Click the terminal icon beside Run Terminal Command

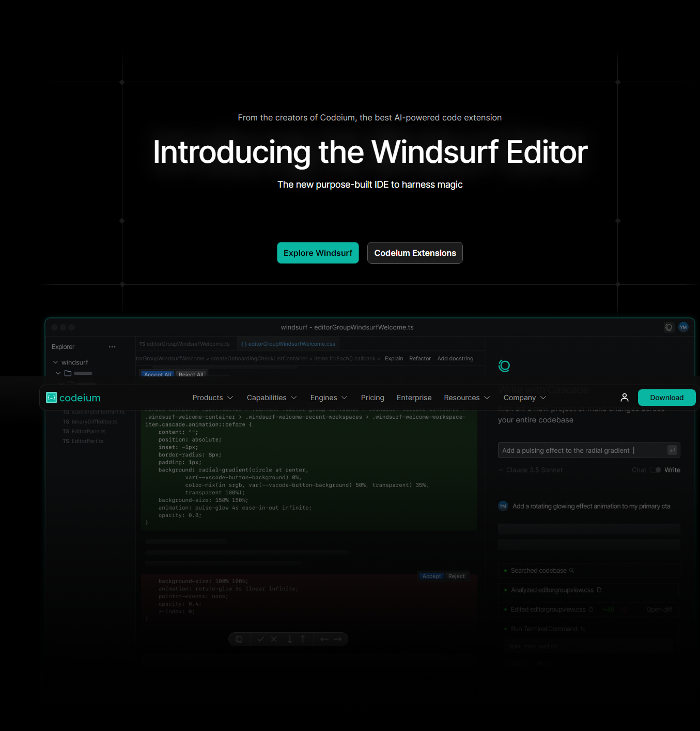tap(583, 629)
